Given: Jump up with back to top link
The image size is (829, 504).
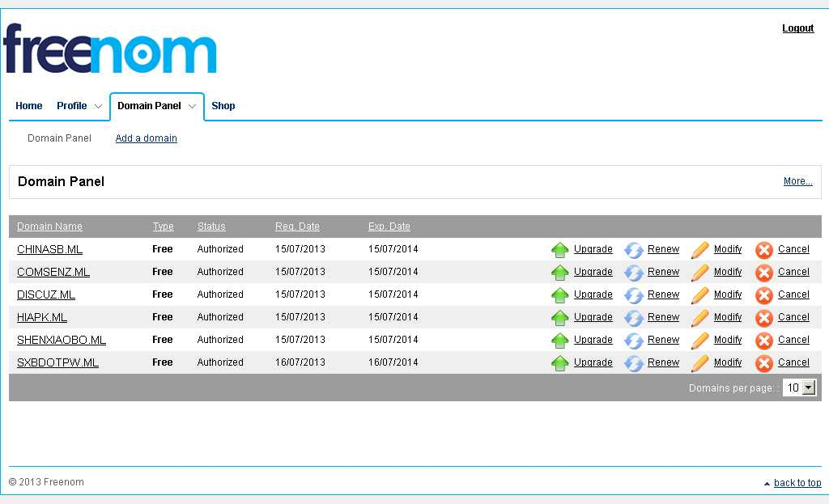Looking at the screenshot, I should (797, 483).
